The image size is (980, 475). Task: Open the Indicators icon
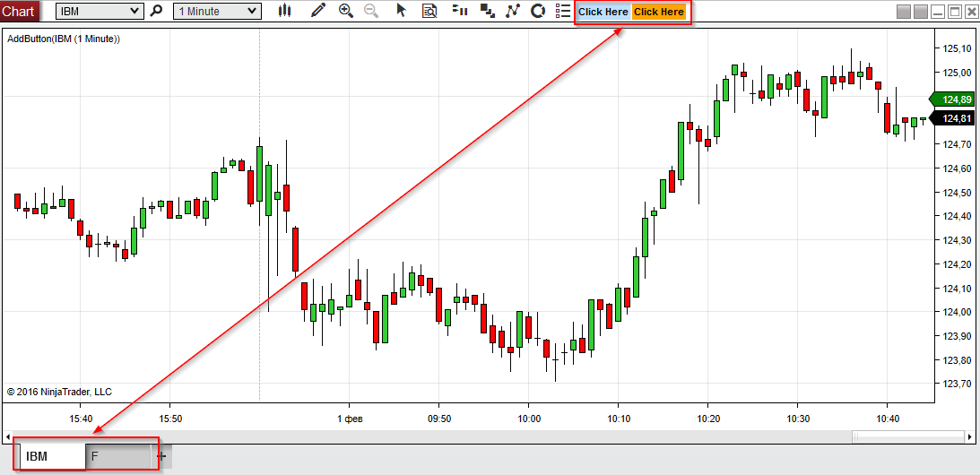pyautogui.click(x=513, y=11)
